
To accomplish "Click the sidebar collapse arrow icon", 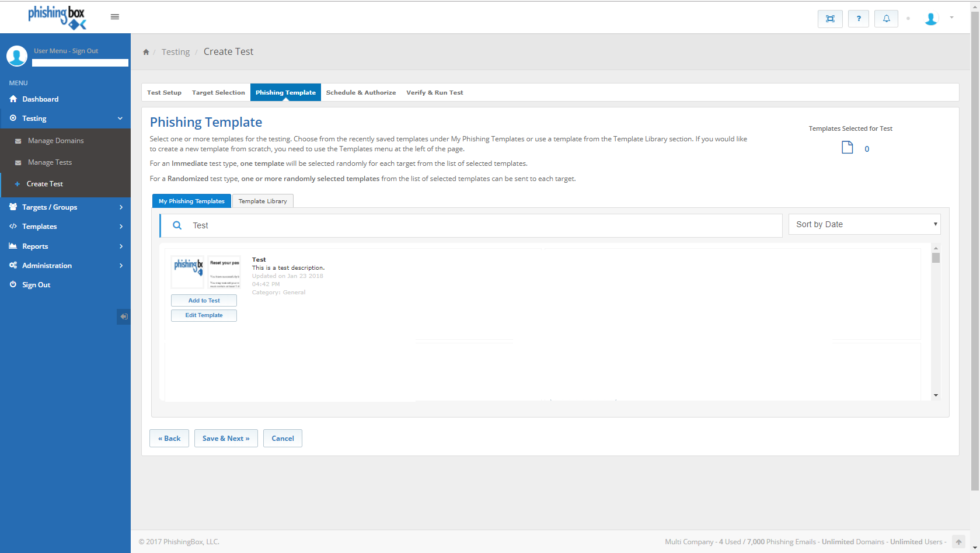I will coord(124,317).
